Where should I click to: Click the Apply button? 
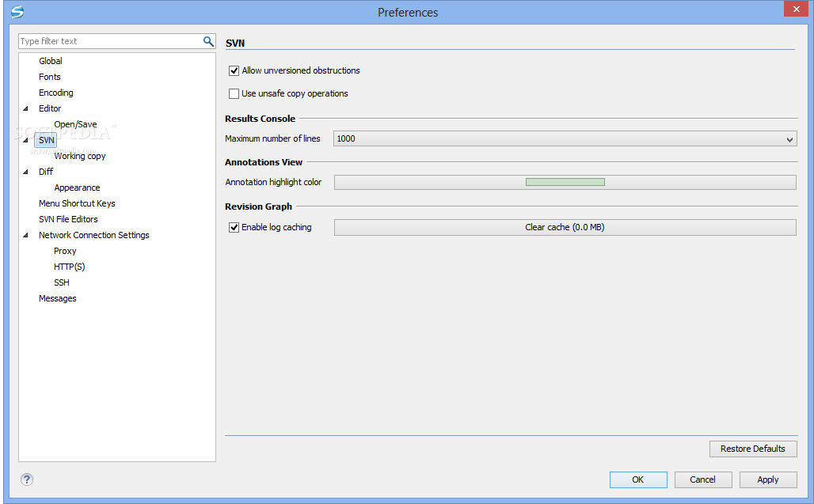pos(768,479)
